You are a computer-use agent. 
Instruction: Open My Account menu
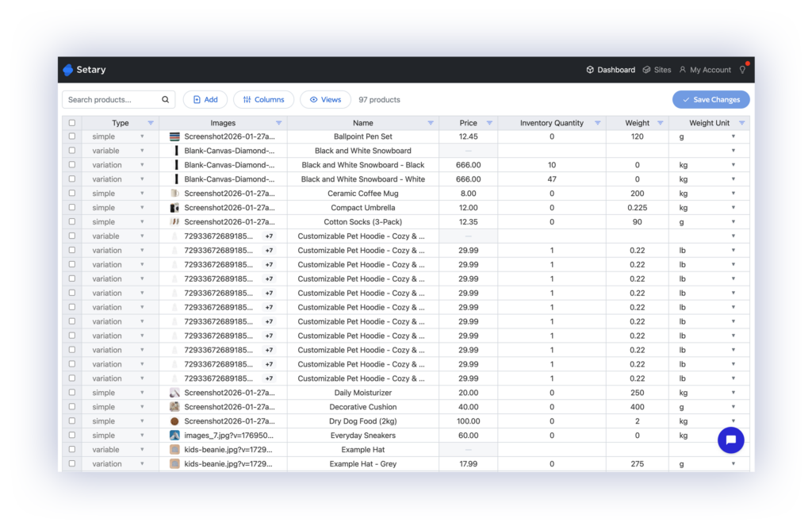[x=705, y=70]
